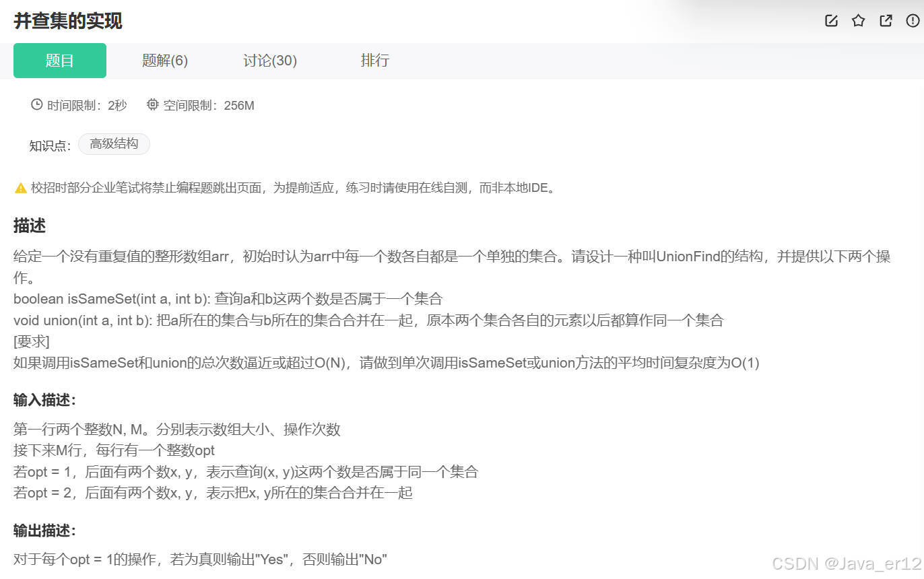Switch to the 题解(6) tab
Viewport: 924px width, 579px height.
(x=164, y=61)
